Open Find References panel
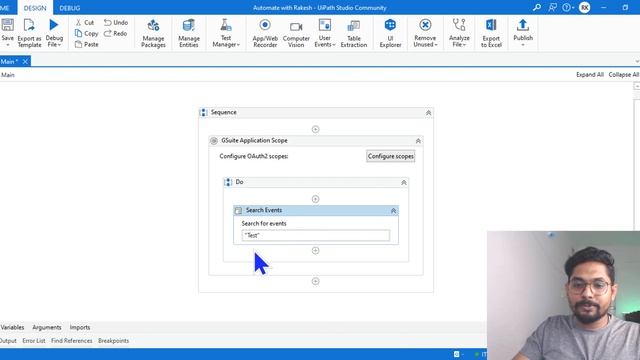Image resolution: width=640 pixels, height=360 pixels. [x=72, y=340]
